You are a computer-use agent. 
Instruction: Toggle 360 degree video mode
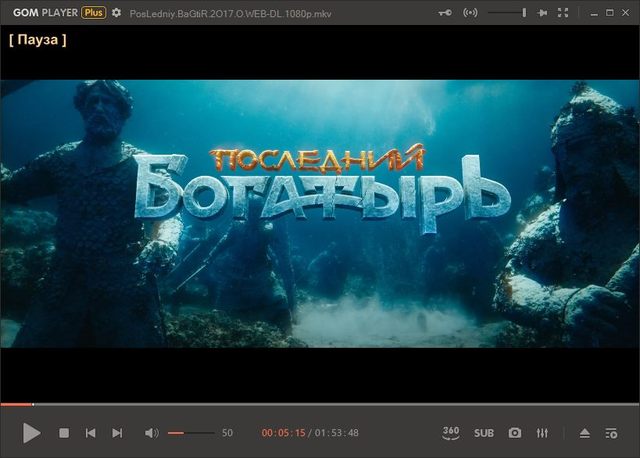[x=451, y=432]
